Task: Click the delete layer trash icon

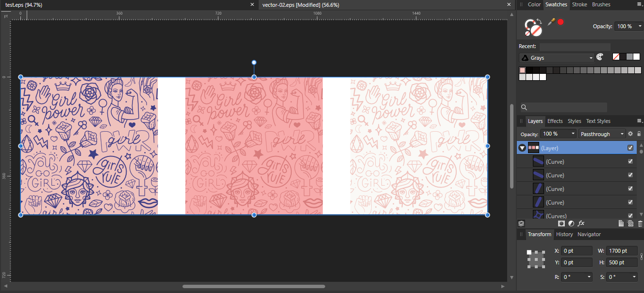Action: [639, 223]
